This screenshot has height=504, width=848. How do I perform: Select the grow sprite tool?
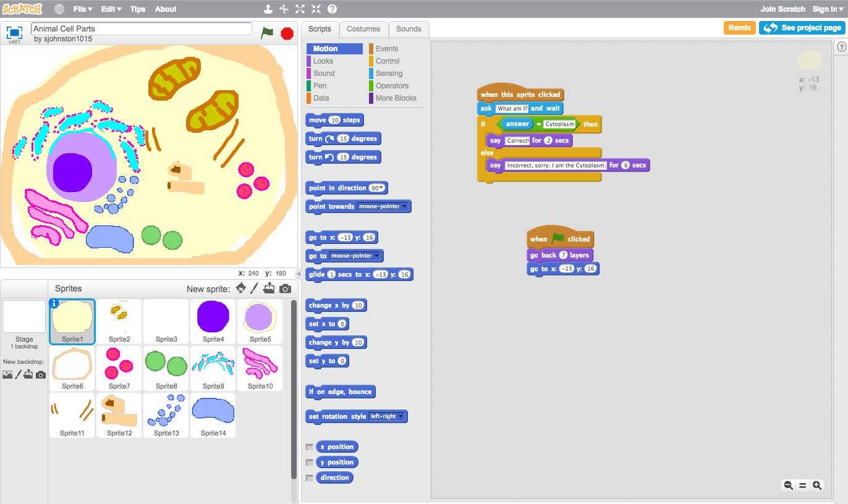click(299, 9)
